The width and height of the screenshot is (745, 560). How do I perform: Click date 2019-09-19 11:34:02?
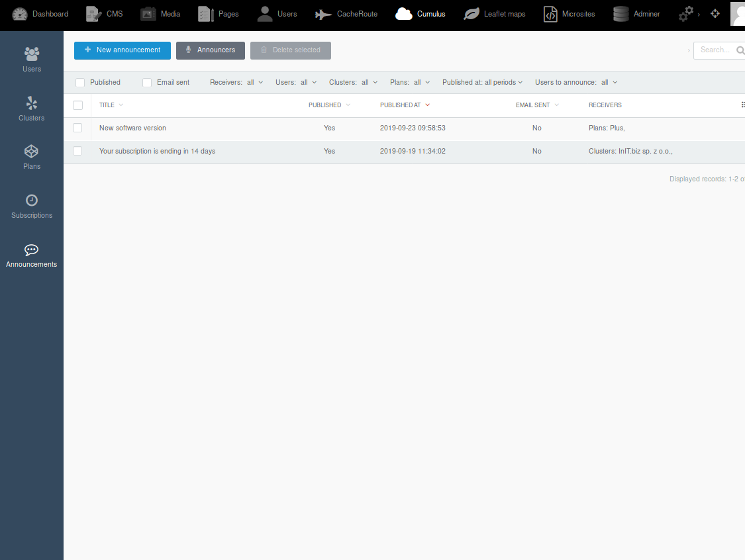[x=413, y=151]
